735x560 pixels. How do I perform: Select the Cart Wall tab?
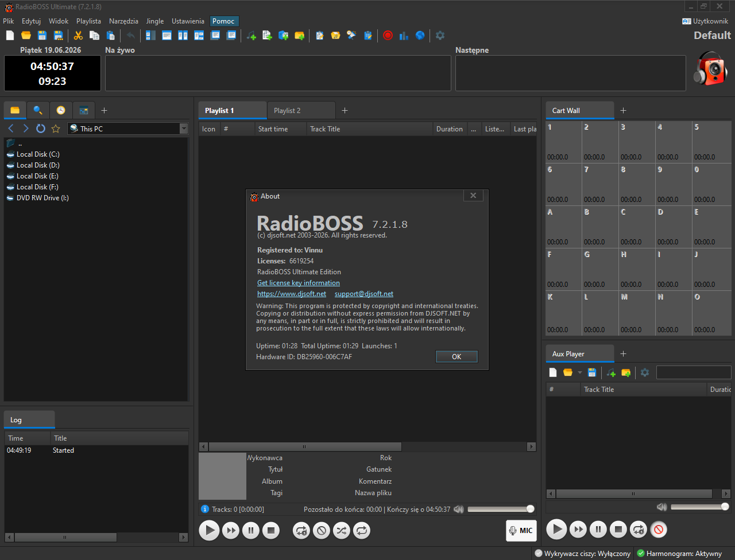click(x=579, y=110)
